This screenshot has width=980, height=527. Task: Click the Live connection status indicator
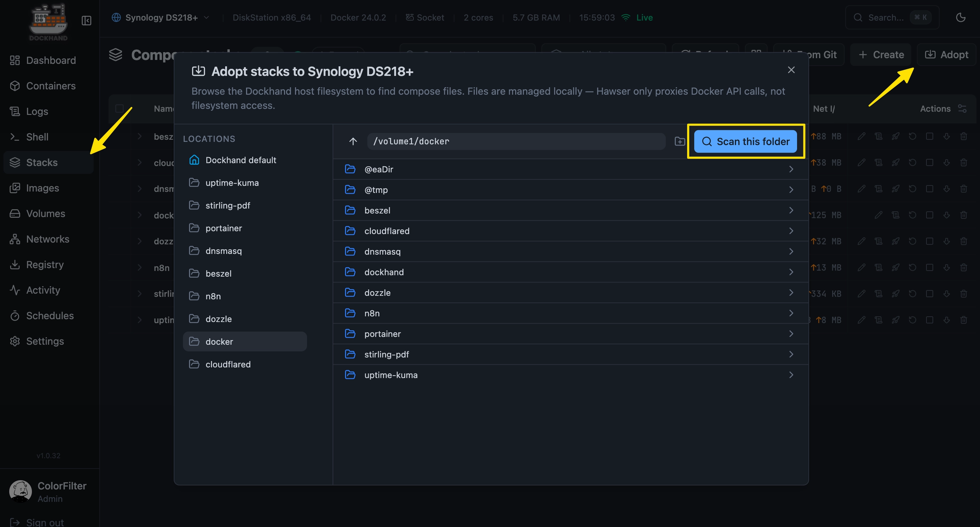pyautogui.click(x=637, y=17)
